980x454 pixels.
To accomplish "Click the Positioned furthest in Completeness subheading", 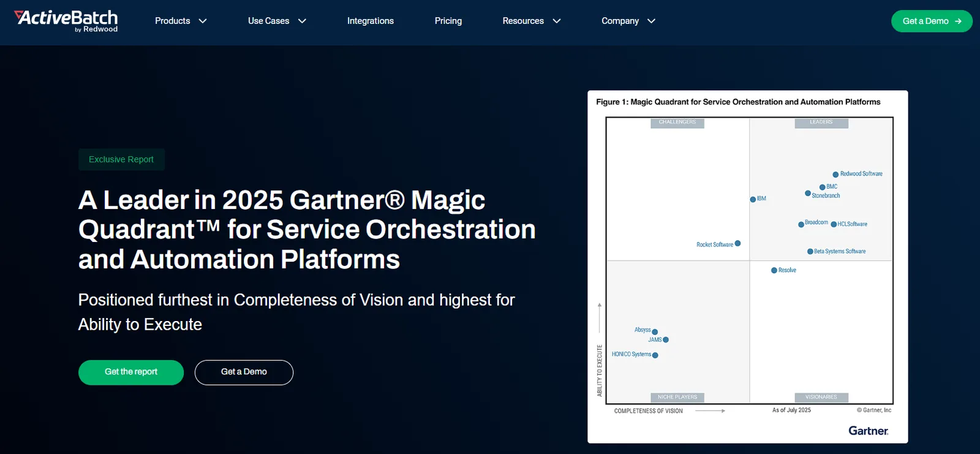I will coord(296,312).
